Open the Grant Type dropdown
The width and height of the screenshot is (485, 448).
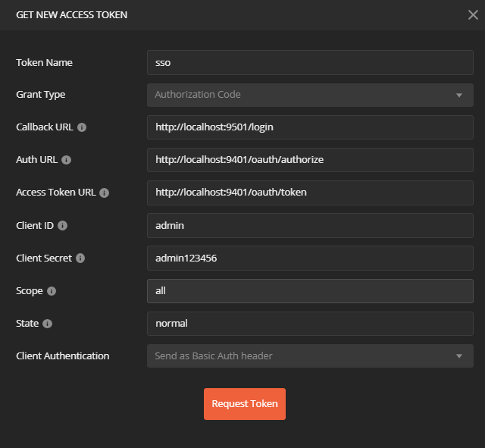pyautogui.click(x=309, y=95)
